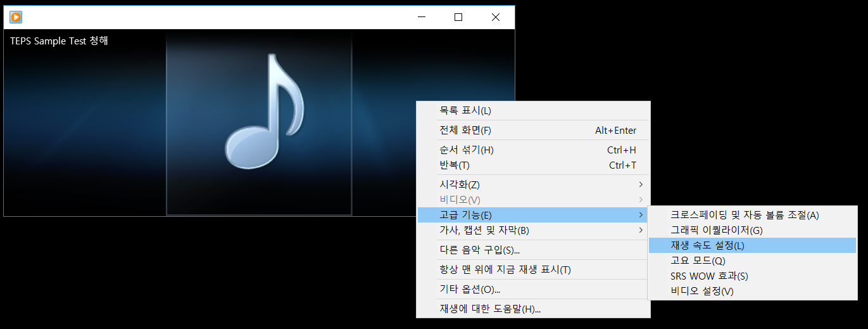Choose 고요 모드(Q) from submenu
868x329 pixels.
coord(752,261)
